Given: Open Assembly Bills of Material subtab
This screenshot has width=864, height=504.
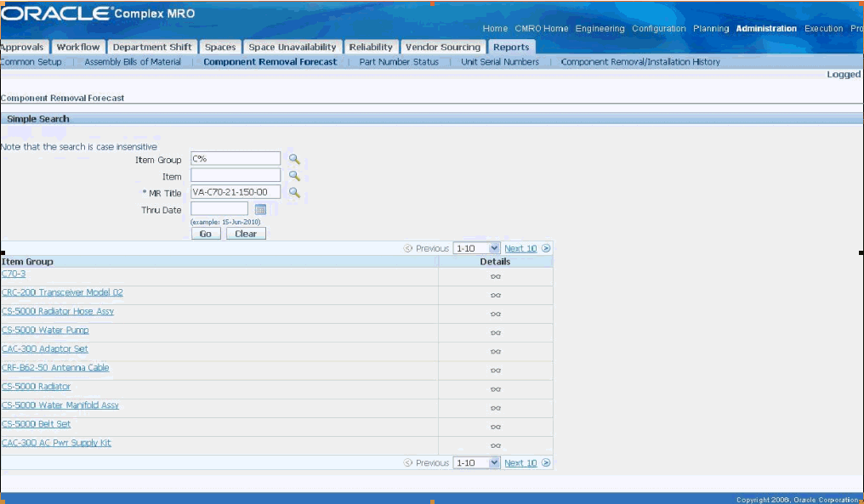Looking at the screenshot, I should (x=133, y=62).
